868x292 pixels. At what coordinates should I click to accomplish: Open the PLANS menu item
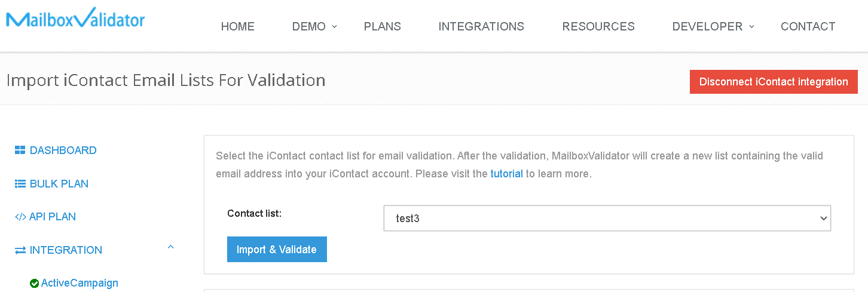383,26
